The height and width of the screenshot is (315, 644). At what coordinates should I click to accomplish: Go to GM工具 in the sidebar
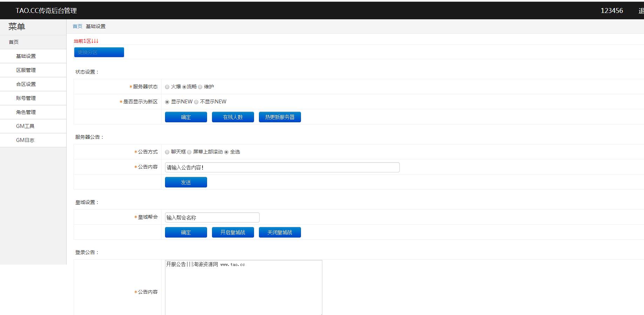pos(25,126)
